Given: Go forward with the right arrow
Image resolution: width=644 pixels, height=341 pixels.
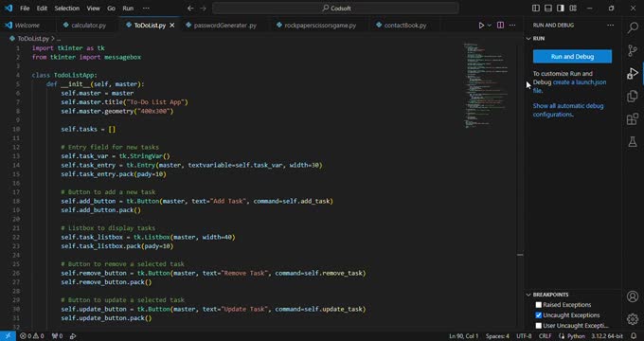Looking at the screenshot, I should [x=203, y=9].
